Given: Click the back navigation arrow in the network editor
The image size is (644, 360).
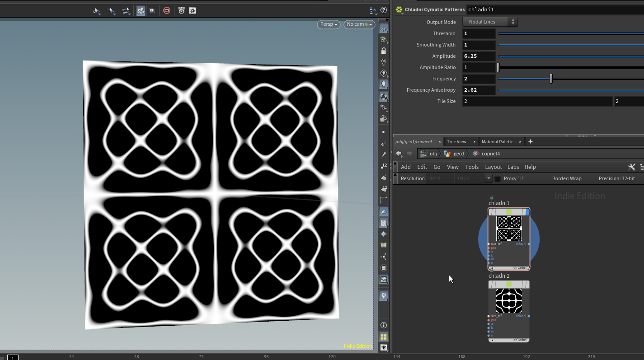Looking at the screenshot, I should coord(398,154).
